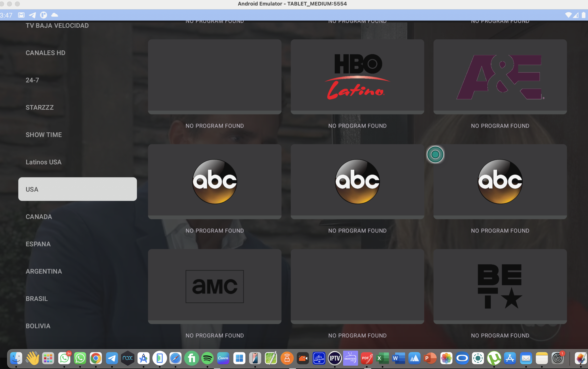Open Canva from the dock
The width and height of the screenshot is (588, 369).
[223, 358]
